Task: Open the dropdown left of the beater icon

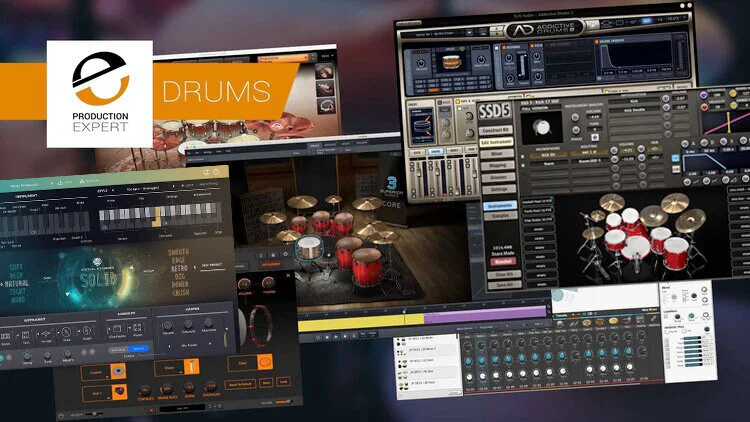Action: pyautogui.click(x=97, y=393)
